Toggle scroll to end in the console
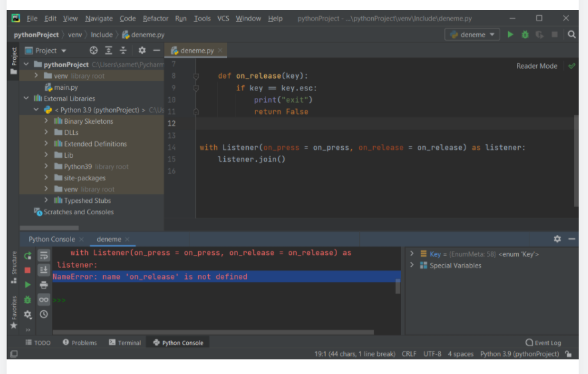The height and width of the screenshot is (374, 588). pyautogui.click(x=44, y=270)
